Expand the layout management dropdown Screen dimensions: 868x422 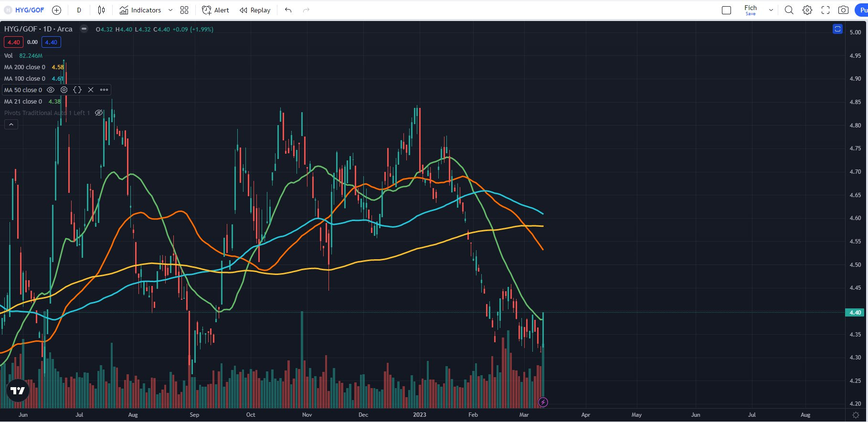771,10
